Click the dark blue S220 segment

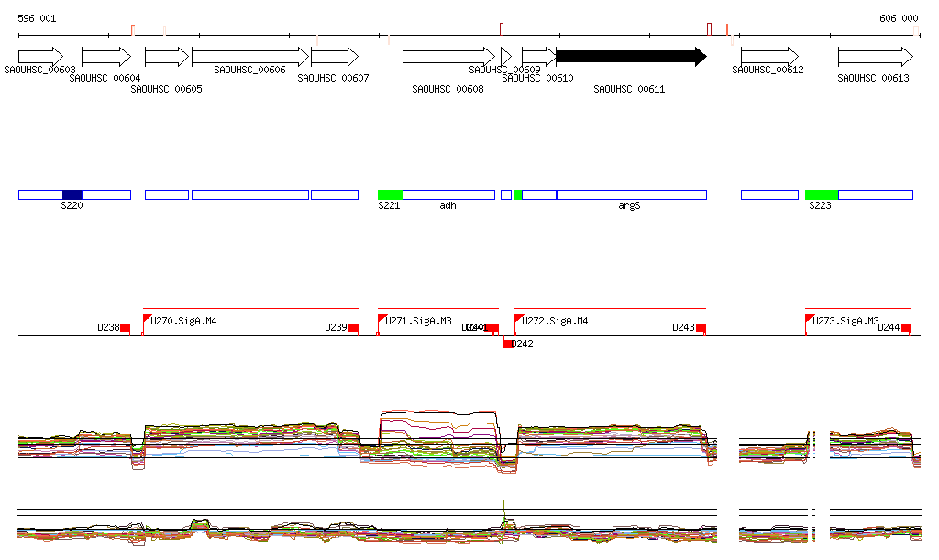click(x=72, y=194)
